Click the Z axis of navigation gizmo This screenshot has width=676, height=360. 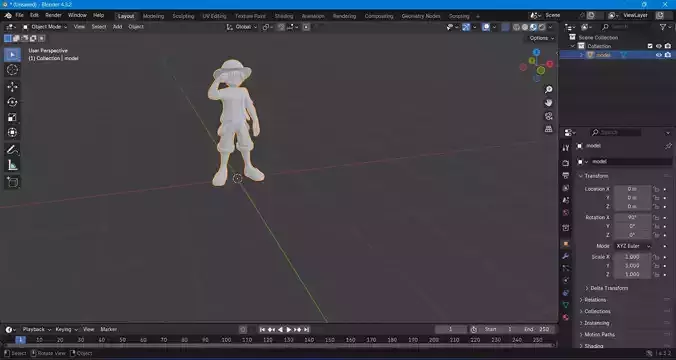point(536,52)
